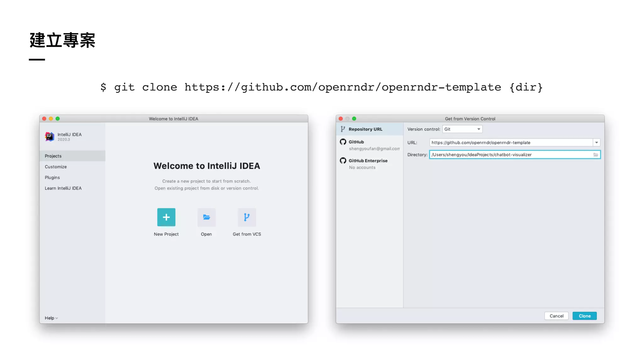Screen dimensions: 644x362
Task: Click the 'Welcome to IntelliJ IDEA' heading
Action: (x=207, y=166)
